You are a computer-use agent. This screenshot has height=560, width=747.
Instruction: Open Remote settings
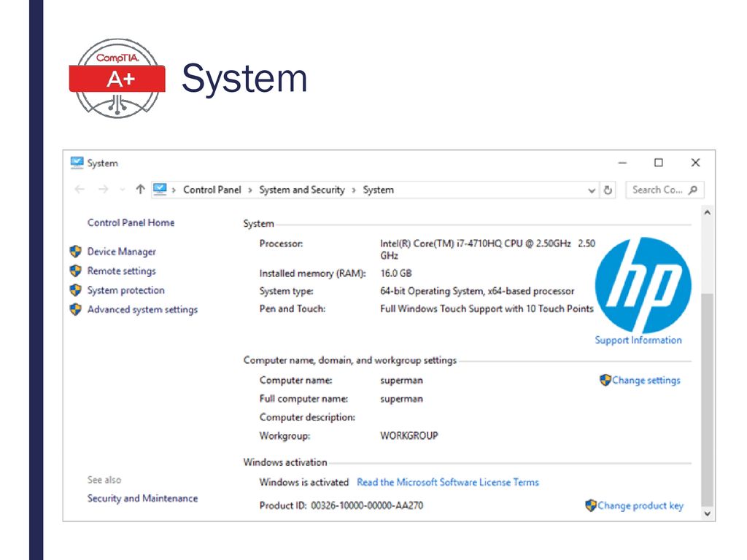pyautogui.click(x=122, y=271)
